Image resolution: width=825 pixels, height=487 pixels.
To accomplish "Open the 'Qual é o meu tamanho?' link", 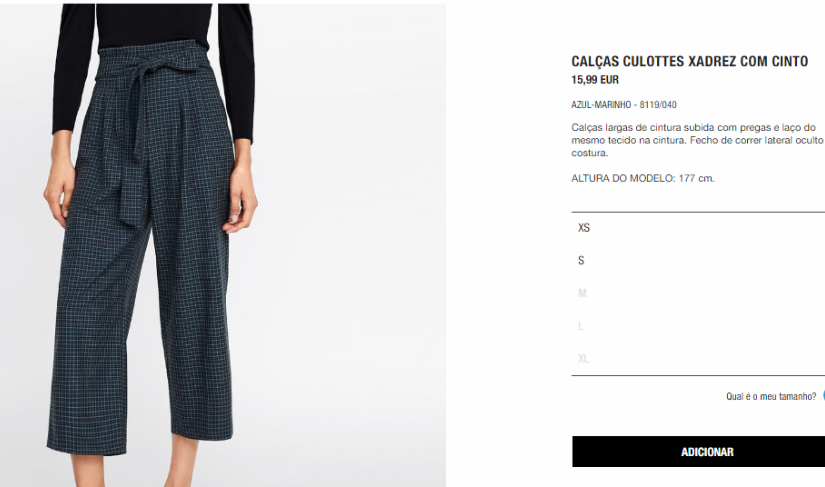I will point(771,397).
